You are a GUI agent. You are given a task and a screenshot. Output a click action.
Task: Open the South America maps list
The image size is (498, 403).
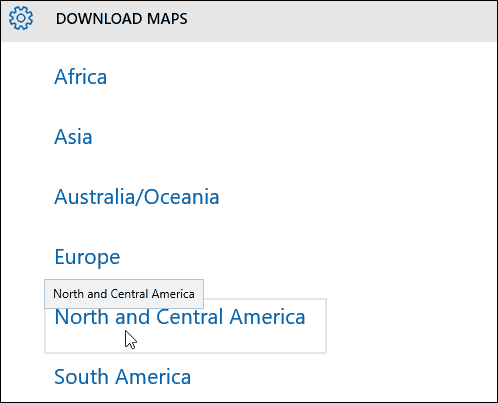click(x=123, y=377)
